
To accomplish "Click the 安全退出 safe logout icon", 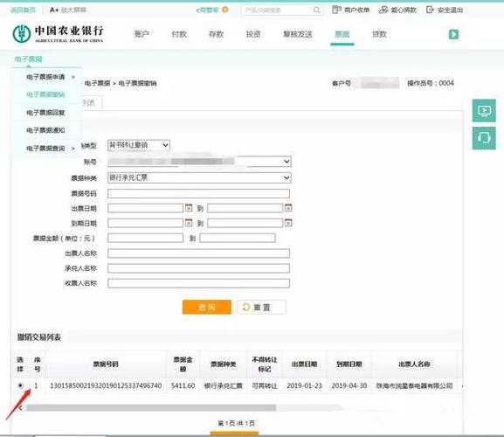I will pos(445,10).
